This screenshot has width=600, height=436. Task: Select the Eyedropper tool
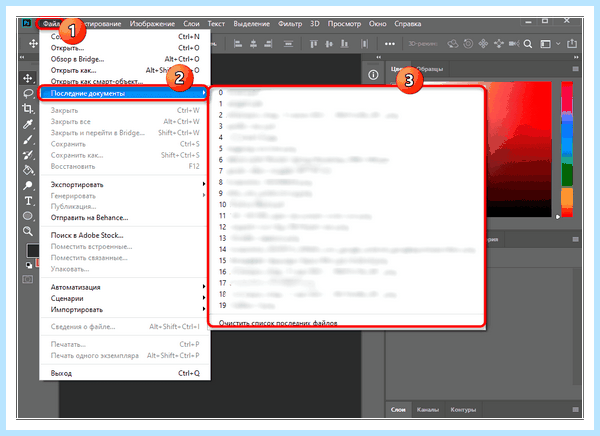point(28,124)
